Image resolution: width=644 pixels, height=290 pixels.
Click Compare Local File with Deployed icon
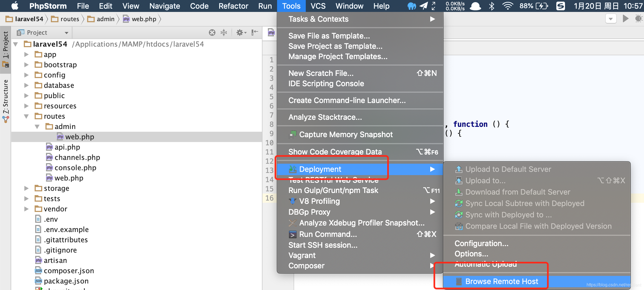point(459,226)
